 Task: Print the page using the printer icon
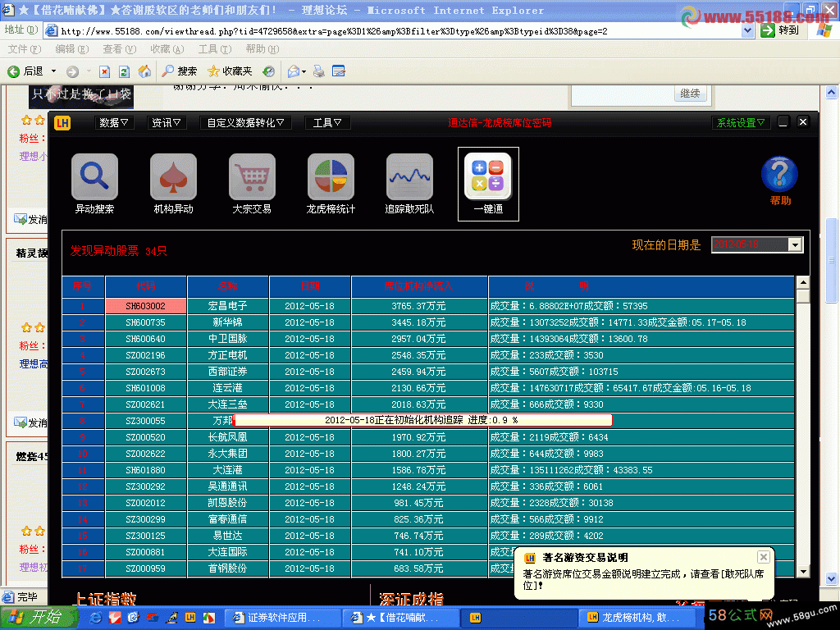point(319,71)
